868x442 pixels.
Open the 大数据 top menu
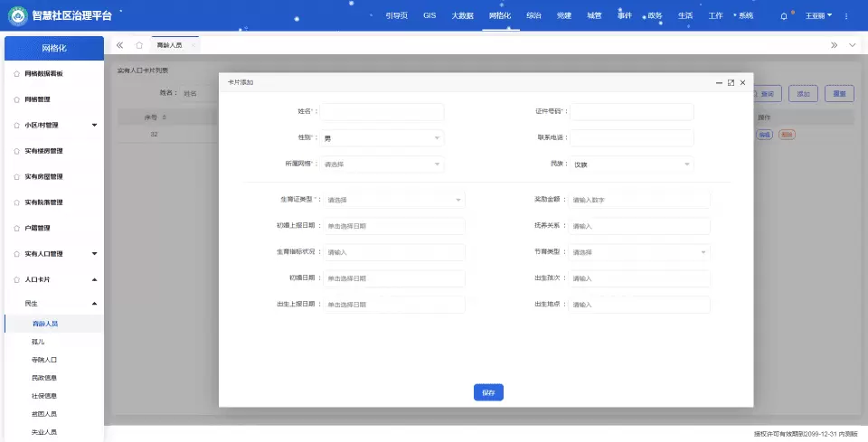(x=462, y=15)
